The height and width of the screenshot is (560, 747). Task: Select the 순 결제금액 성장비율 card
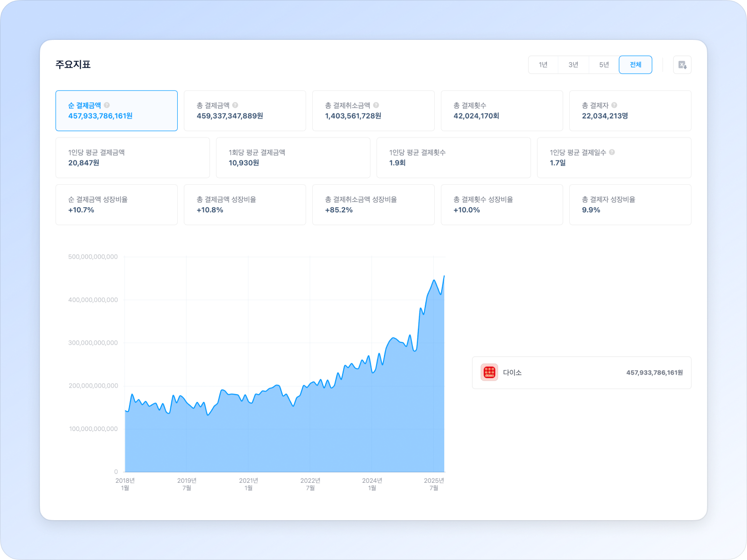click(x=117, y=205)
